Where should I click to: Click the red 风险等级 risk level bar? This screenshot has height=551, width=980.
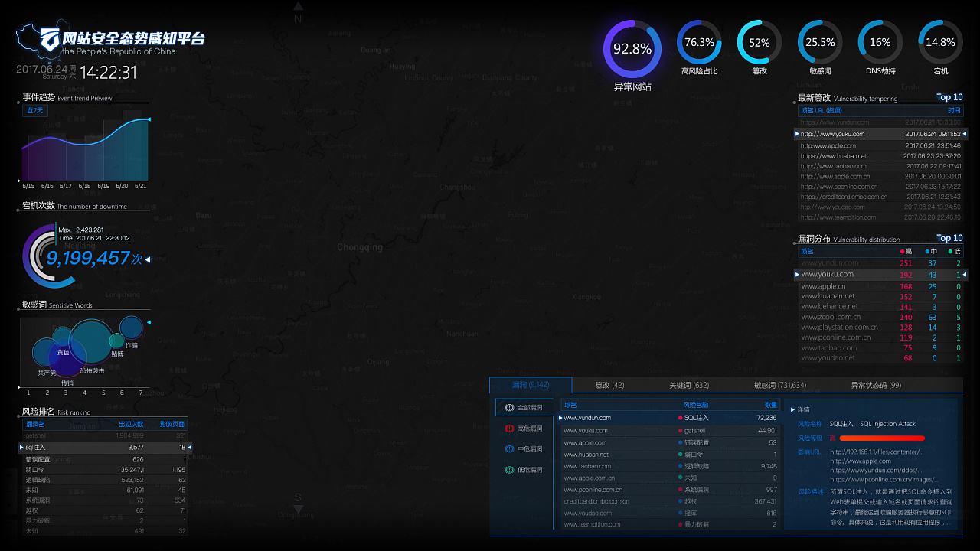coord(882,439)
